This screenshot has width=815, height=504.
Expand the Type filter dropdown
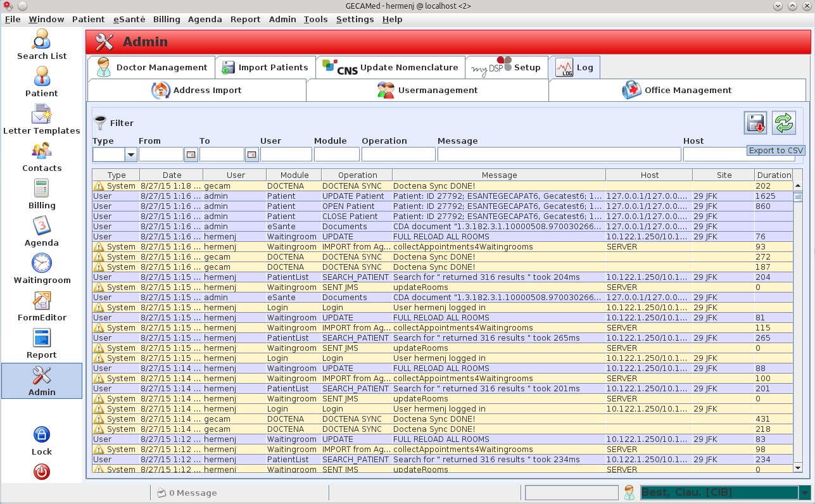(x=131, y=154)
